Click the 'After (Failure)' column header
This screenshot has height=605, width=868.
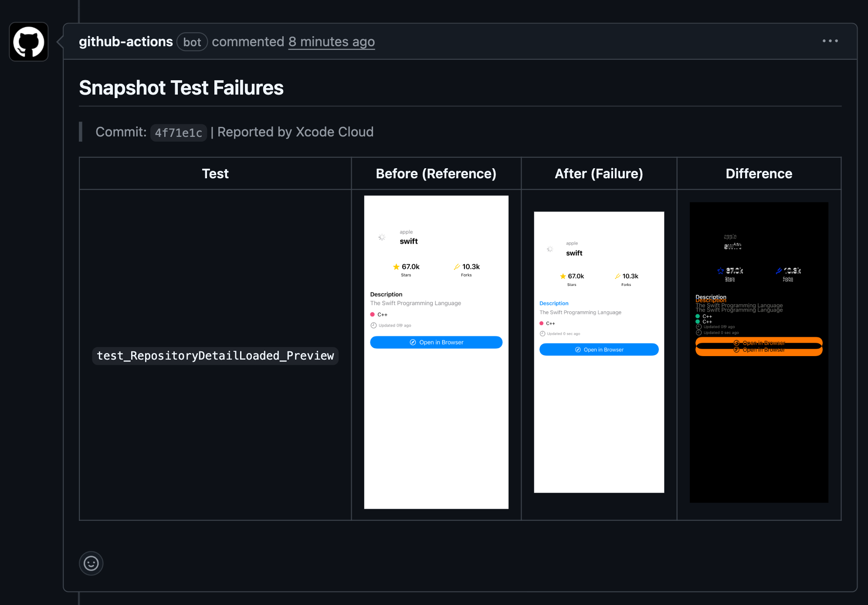pyautogui.click(x=599, y=173)
